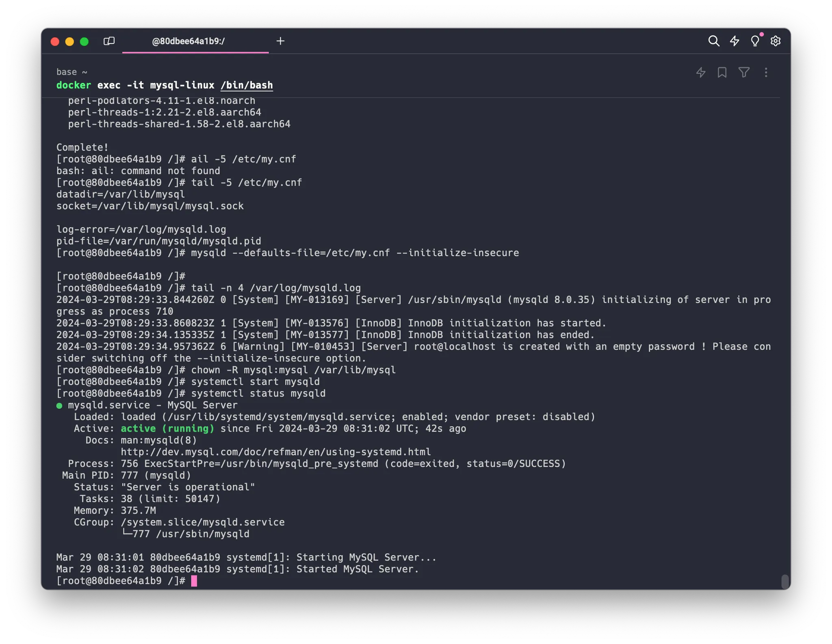The width and height of the screenshot is (832, 644).
Task: Click the base ~ prompt label
Action: click(x=71, y=72)
